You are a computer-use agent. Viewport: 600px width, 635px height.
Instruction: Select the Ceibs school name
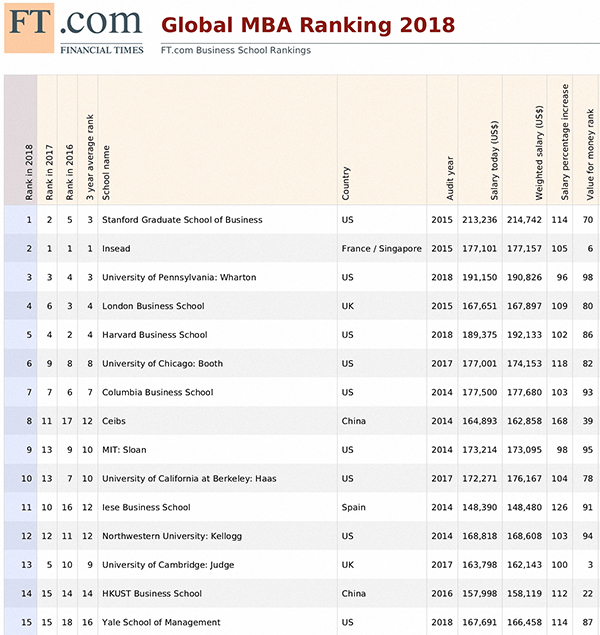[115, 421]
